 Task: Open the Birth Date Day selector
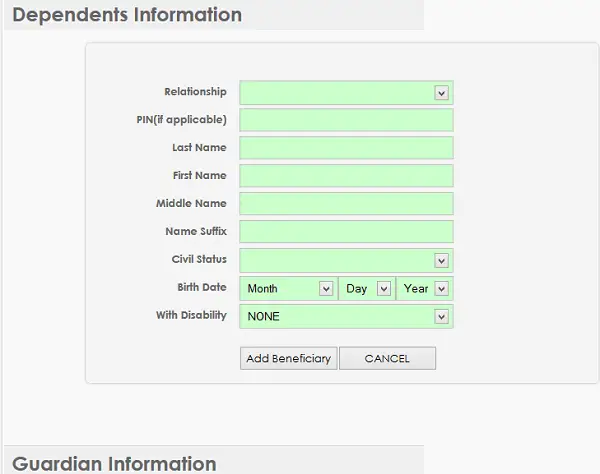click(367, 288)
